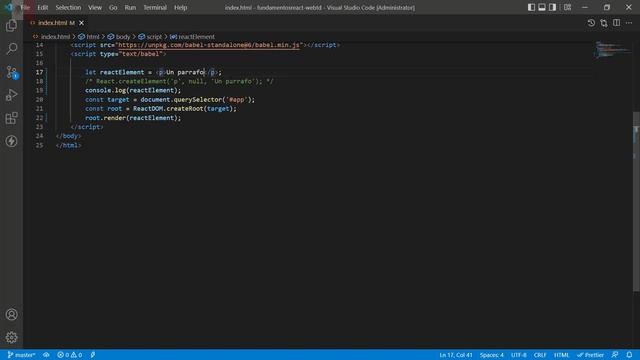640x360 pixels.
Task: Open the Run menu
Action: pyautogui.click(x=130, y=7)
